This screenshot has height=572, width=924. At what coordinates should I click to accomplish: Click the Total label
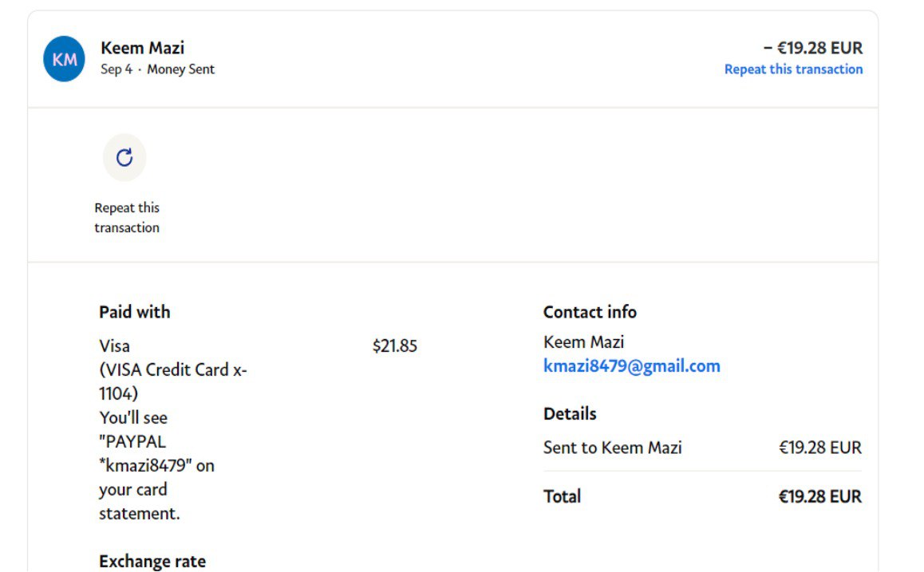pyautogui.click(x=562, y=496)
